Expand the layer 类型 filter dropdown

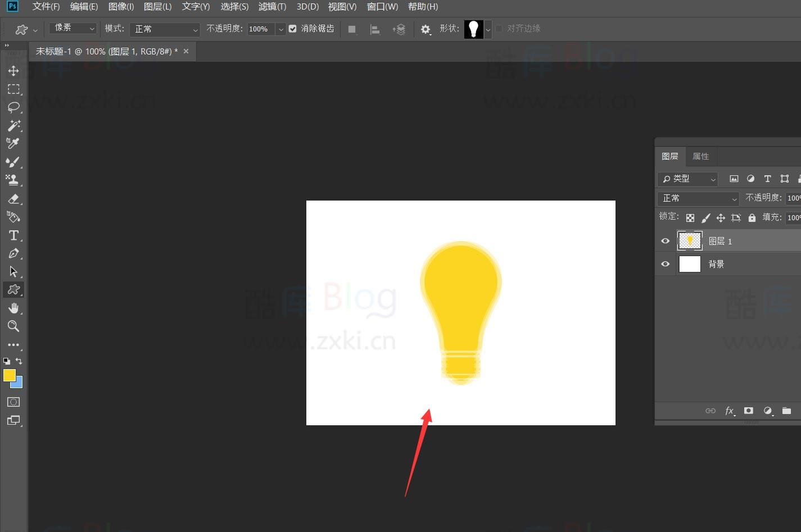tap(688, 179)
